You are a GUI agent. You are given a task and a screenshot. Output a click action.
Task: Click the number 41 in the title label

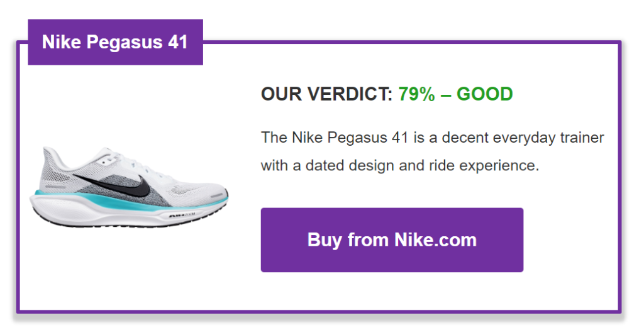click(x=177, y=42)
